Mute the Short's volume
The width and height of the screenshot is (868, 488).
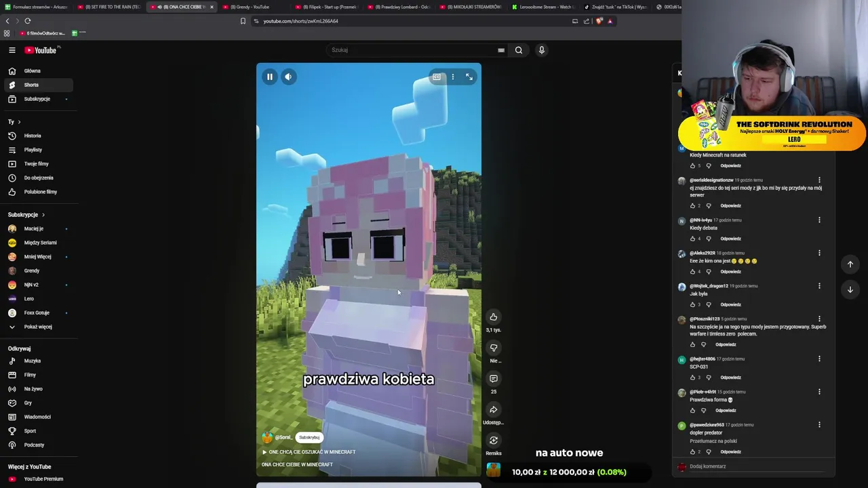[288, 77]
